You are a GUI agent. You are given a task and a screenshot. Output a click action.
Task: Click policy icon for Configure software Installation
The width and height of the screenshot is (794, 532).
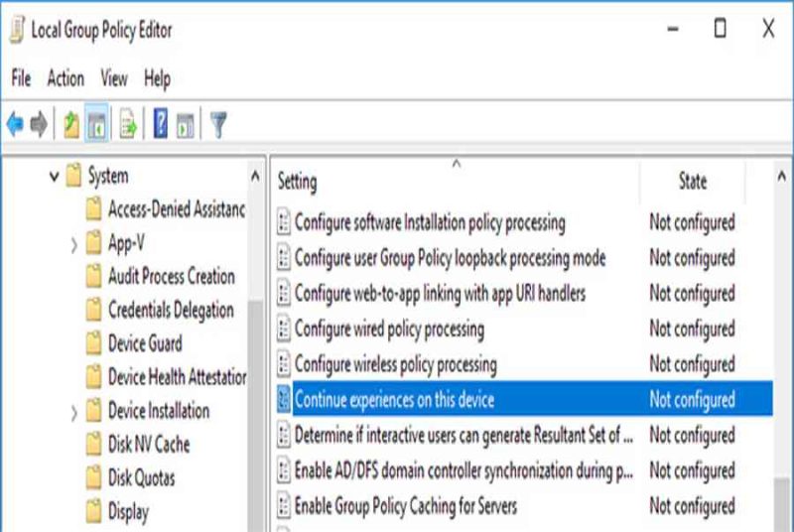(284, 222)
